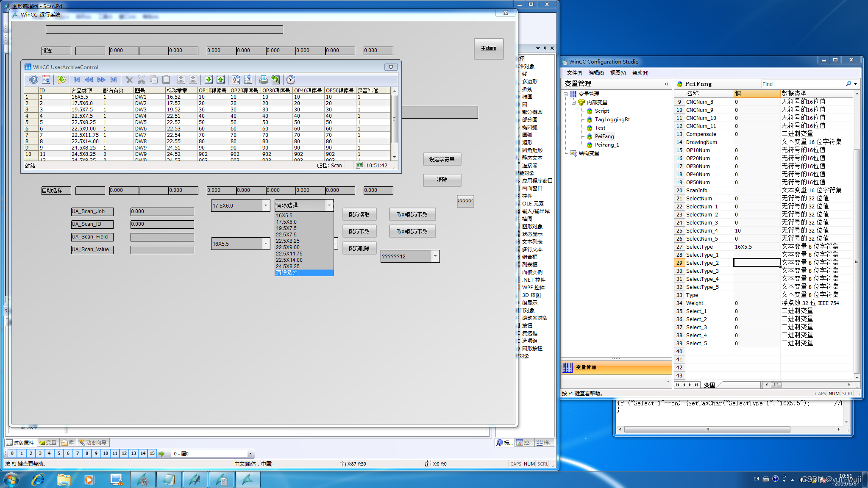Click the help icon in UserArchiveControl toolbar

coord(33,80)
